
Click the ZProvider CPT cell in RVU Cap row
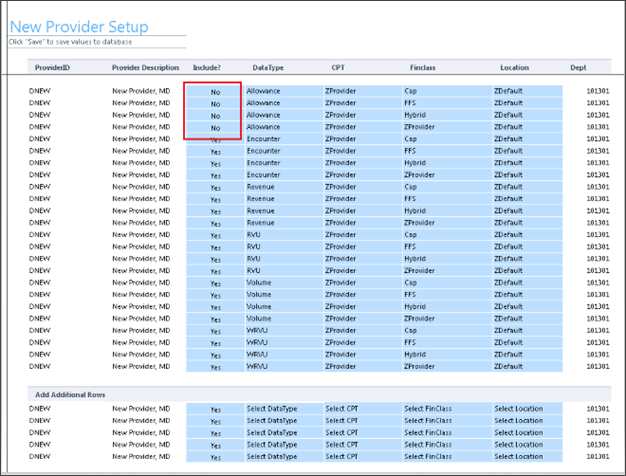point(358,235)
